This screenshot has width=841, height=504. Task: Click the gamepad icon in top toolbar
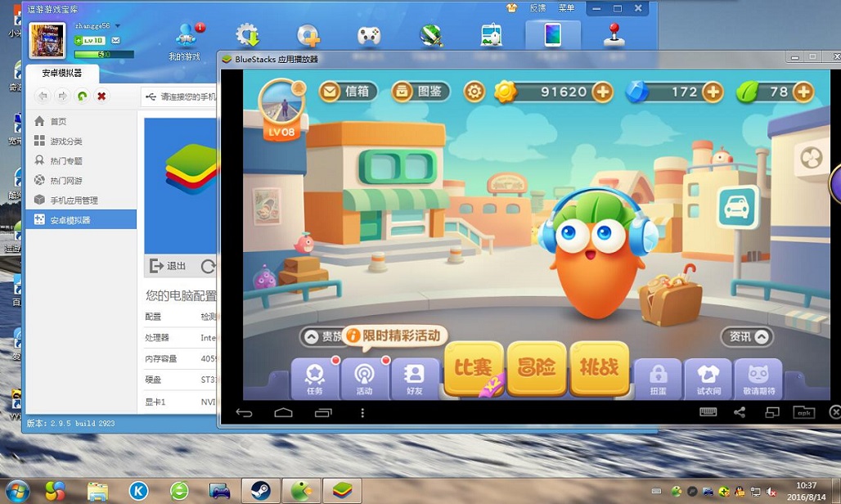pyautogui.click(x=369, y=35)
